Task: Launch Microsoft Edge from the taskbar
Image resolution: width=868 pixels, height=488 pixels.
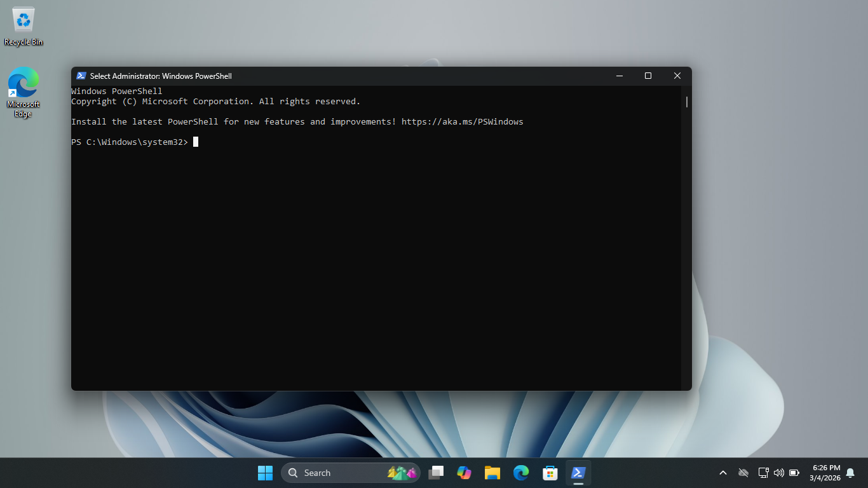Action: pos(521,473)
